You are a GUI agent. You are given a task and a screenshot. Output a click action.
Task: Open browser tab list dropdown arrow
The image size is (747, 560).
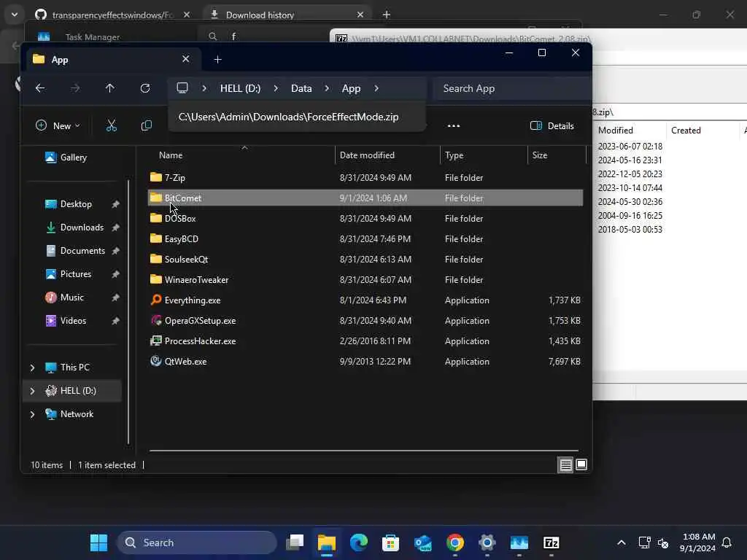(x=15, y=15)
